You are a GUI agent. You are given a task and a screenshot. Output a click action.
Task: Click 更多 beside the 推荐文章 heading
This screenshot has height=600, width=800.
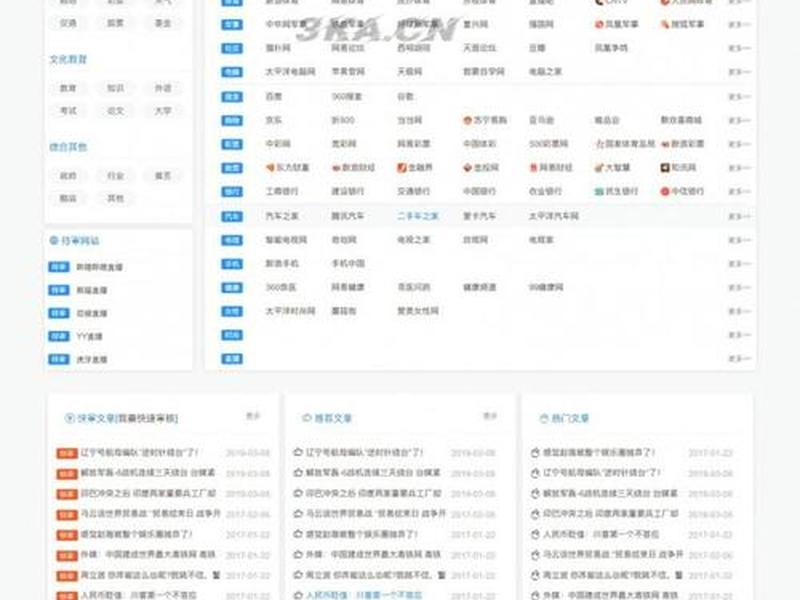[x=490, y=416]
